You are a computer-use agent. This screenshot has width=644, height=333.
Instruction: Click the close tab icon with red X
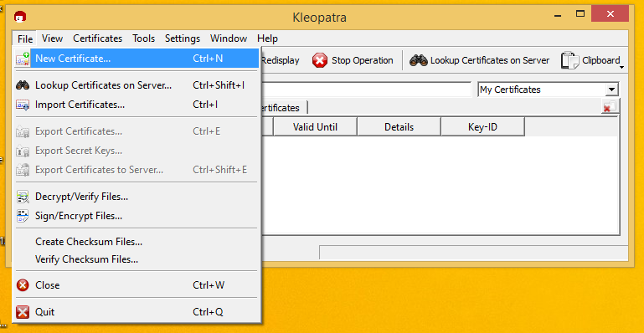610,106
